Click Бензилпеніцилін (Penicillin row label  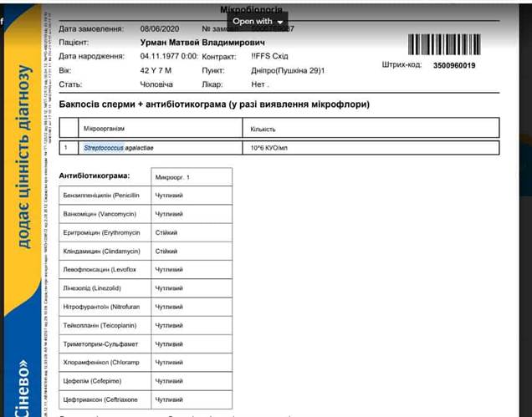click(x=101, y=196)
